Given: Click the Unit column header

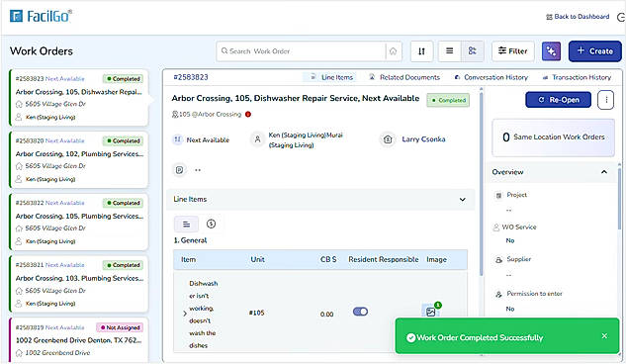Looking at the screenshot, I should 257,260.
